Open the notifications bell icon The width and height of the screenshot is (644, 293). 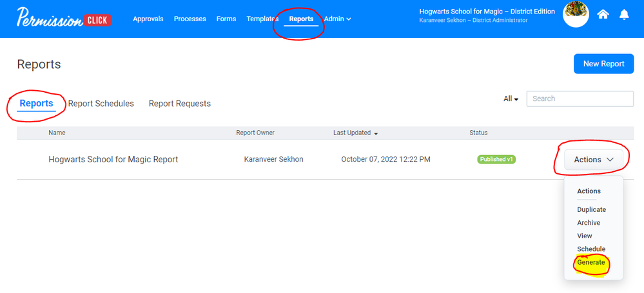625,14
